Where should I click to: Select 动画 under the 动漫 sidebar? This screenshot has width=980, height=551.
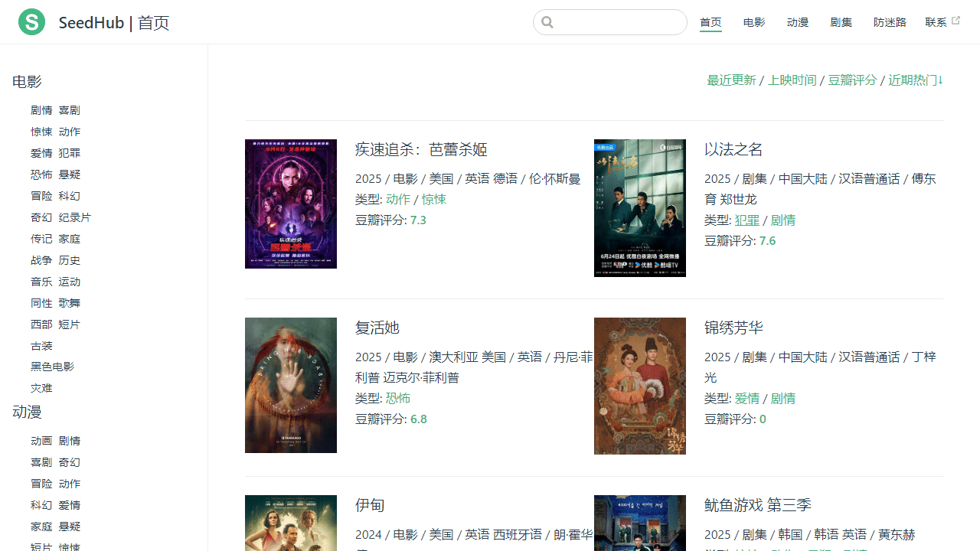click(41, 441)
